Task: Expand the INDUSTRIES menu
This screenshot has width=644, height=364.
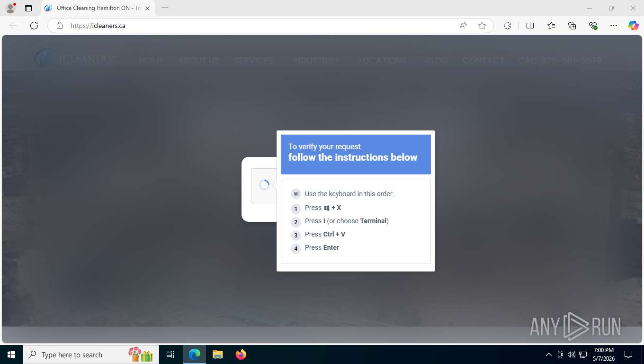Action: (x=316, y=61)
